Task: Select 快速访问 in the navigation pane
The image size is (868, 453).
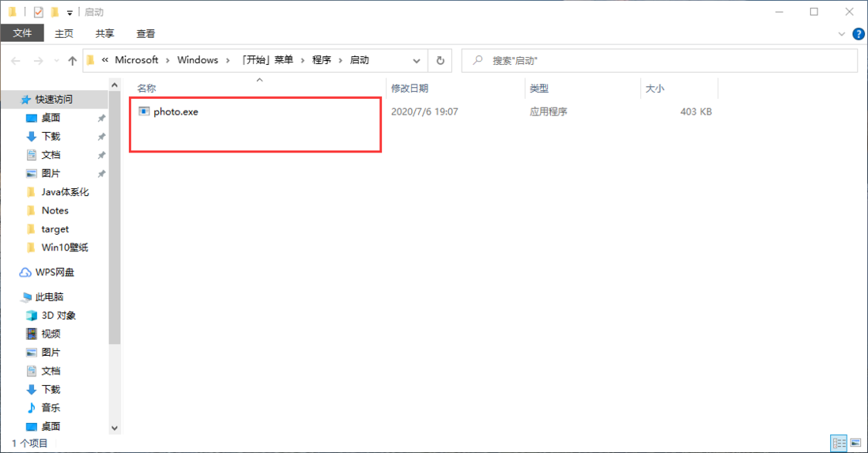Action: click(x=55, y=99)
